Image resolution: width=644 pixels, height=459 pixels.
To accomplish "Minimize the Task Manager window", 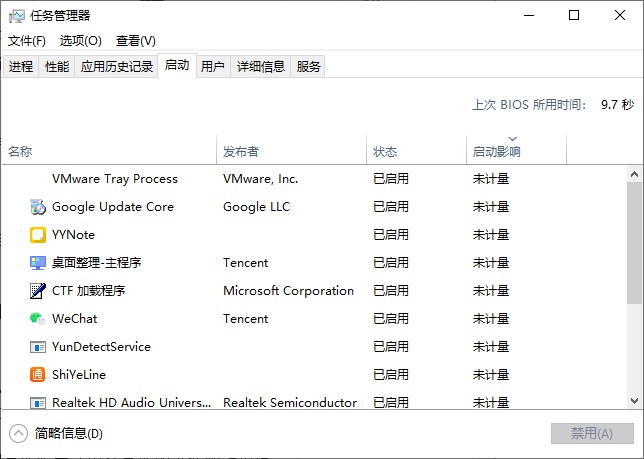I will pos(529,16).
